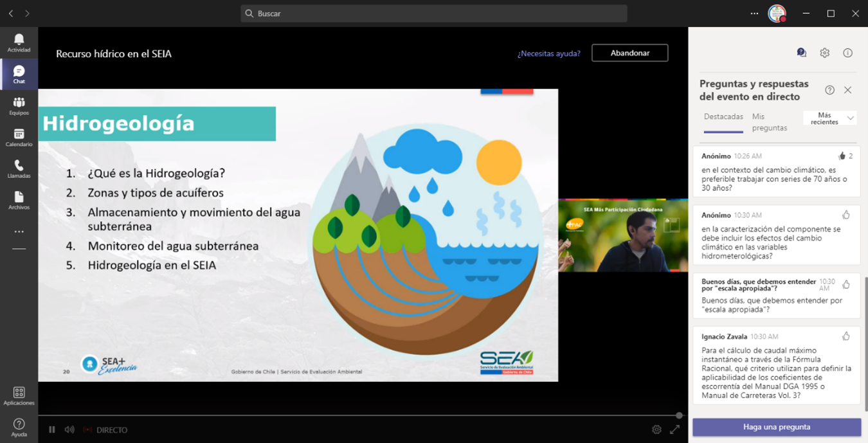868x443 pixels.
Task: Open Equipos in the sidebar
Action: pos(19,105)
